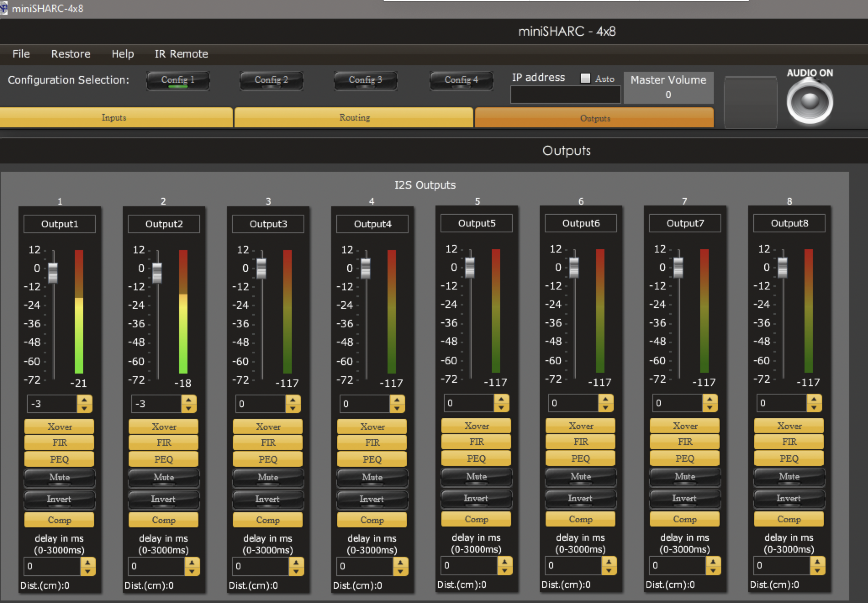Image resolution: width=868 pixels, height=603 pixels.
Task: Decrease Output2 gain with down arrow
Action: pyautogui.click(x=188, y=408)
